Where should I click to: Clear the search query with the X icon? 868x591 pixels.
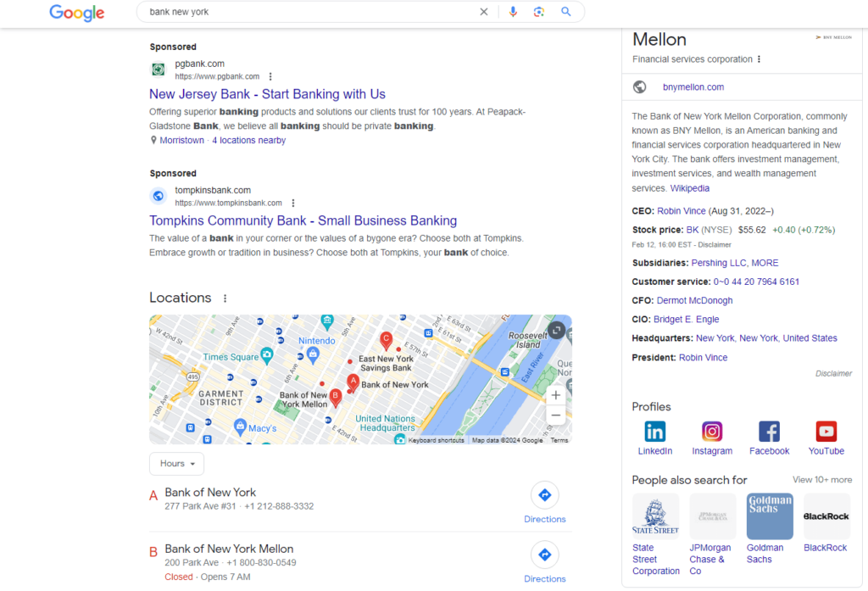pos(484,12)
